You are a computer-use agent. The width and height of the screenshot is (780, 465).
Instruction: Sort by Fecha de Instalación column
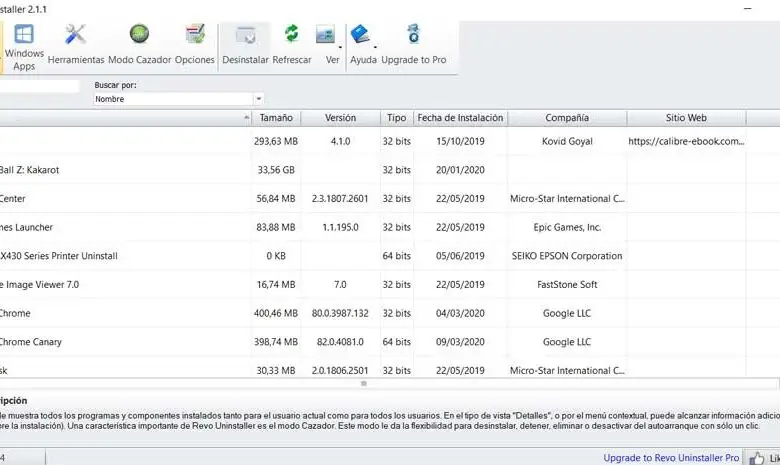click(x=460, y=118)
